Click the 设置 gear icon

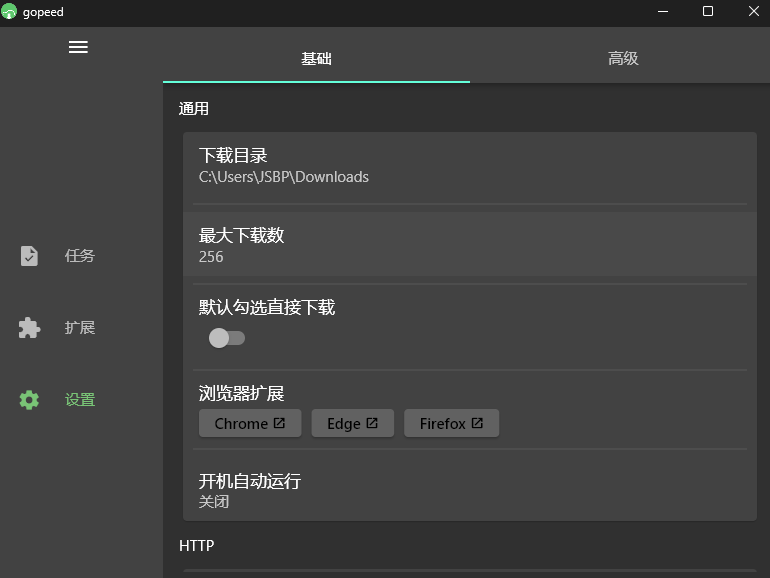click(x=29, y=400)
